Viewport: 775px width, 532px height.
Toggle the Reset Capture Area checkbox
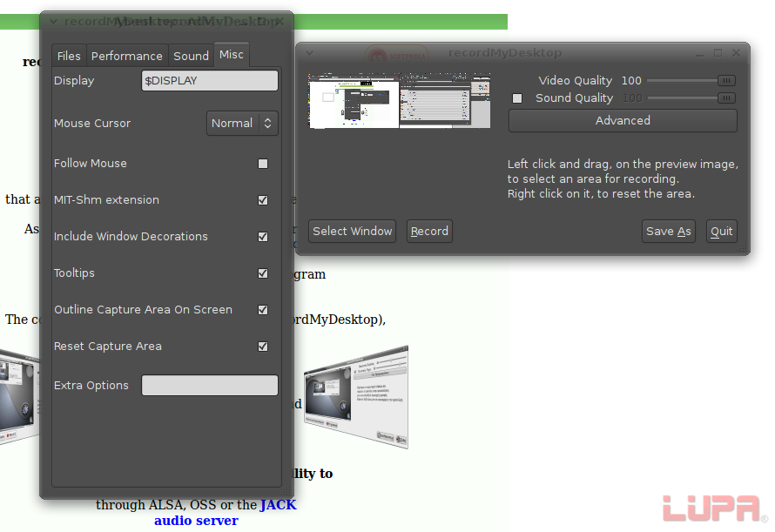tap(263, 347)
